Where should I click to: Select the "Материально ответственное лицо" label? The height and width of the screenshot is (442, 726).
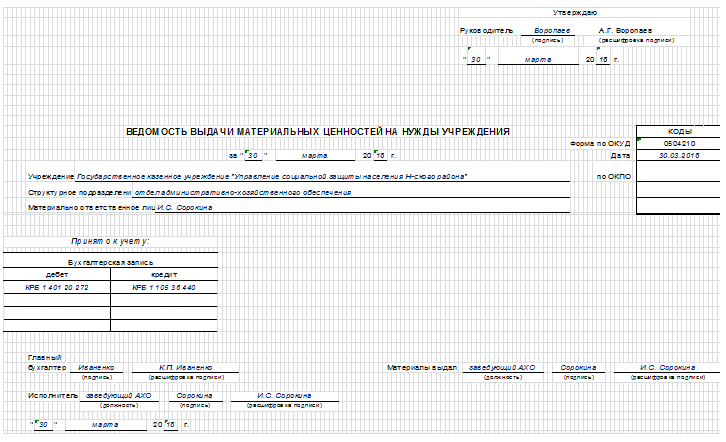(91, 207)
